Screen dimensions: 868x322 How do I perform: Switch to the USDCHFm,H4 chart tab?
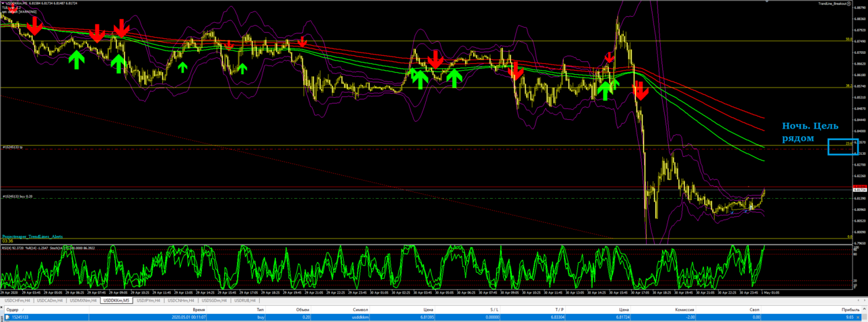[x=17, y=300]
